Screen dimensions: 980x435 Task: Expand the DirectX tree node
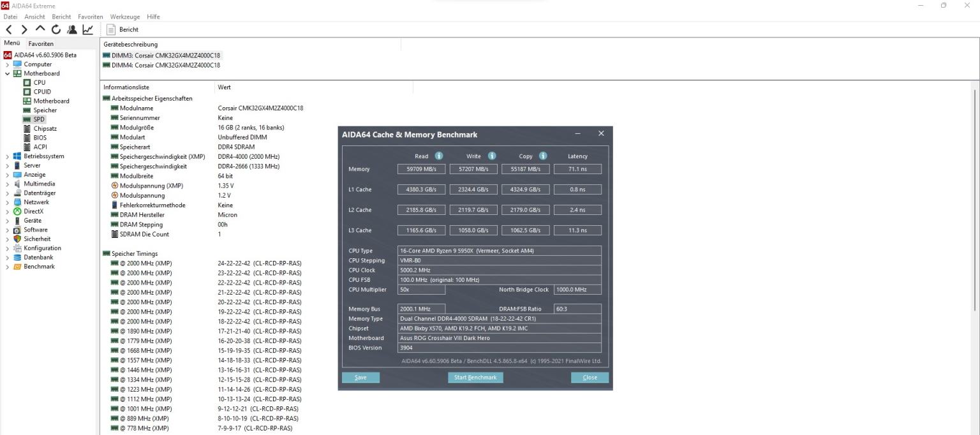click(8, 211)
